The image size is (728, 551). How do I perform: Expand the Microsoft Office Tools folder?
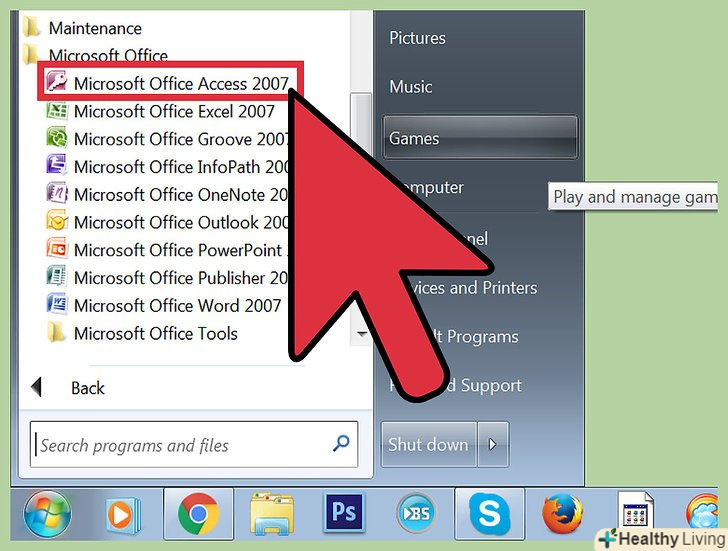tap(156, 333)
